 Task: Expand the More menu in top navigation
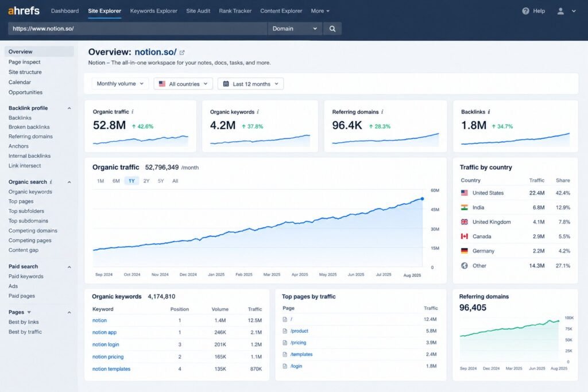point(320,11)
